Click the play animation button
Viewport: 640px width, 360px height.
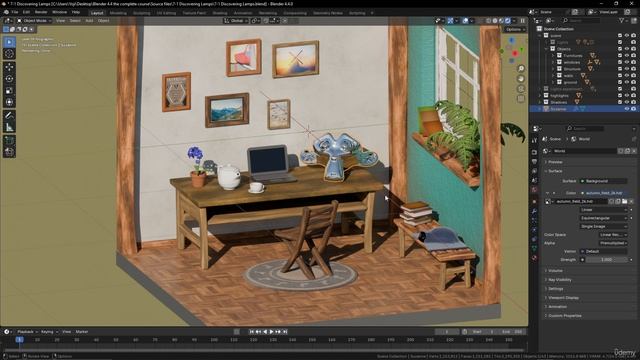271,332
